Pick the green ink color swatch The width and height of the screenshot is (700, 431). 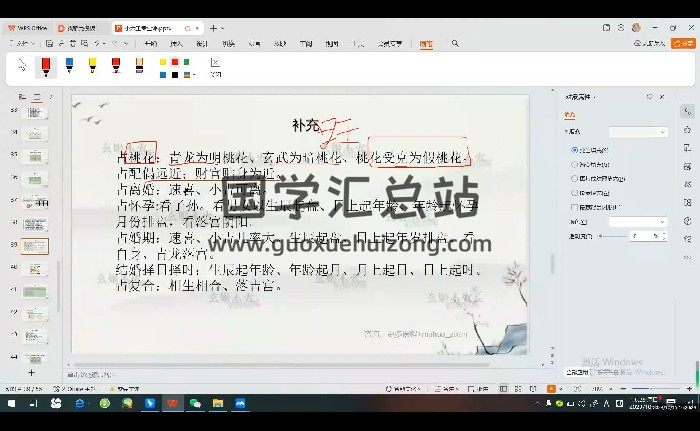pos(186,62)
